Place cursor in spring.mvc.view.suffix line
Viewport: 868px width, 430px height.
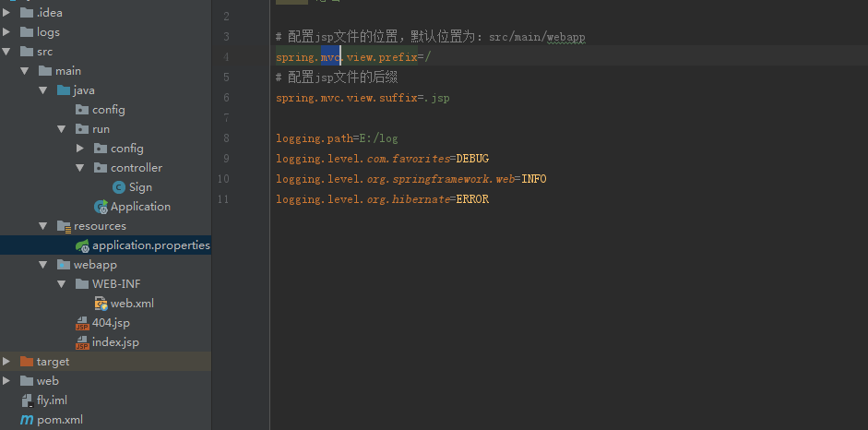[x=363, y=99]
